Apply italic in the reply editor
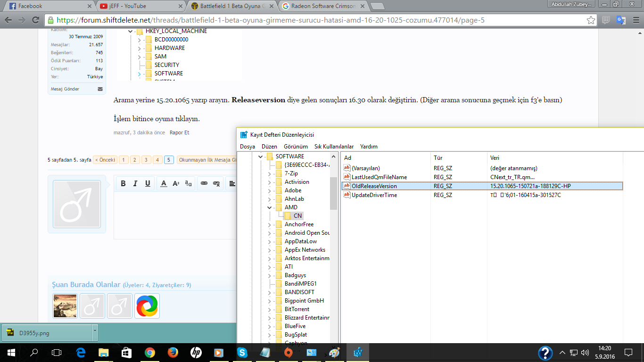The height and width of the screenshot is (362, 644). (135, 183)
